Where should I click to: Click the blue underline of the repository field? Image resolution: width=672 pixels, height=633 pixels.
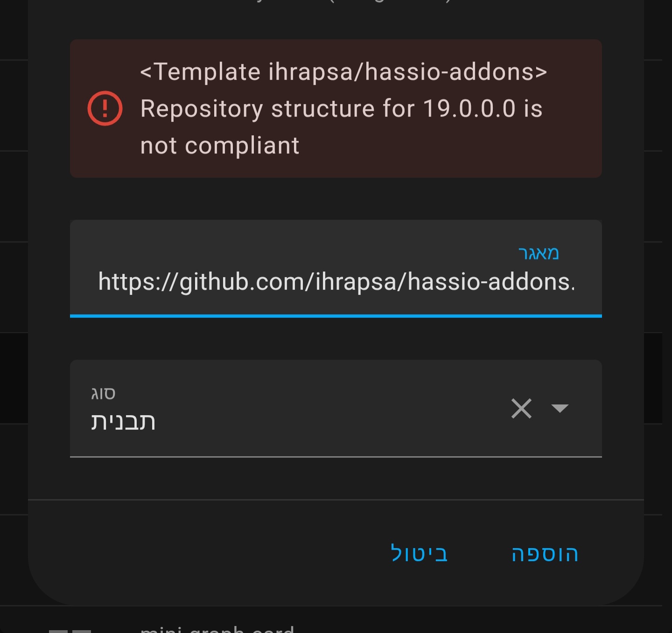click(x=336, y=316)
